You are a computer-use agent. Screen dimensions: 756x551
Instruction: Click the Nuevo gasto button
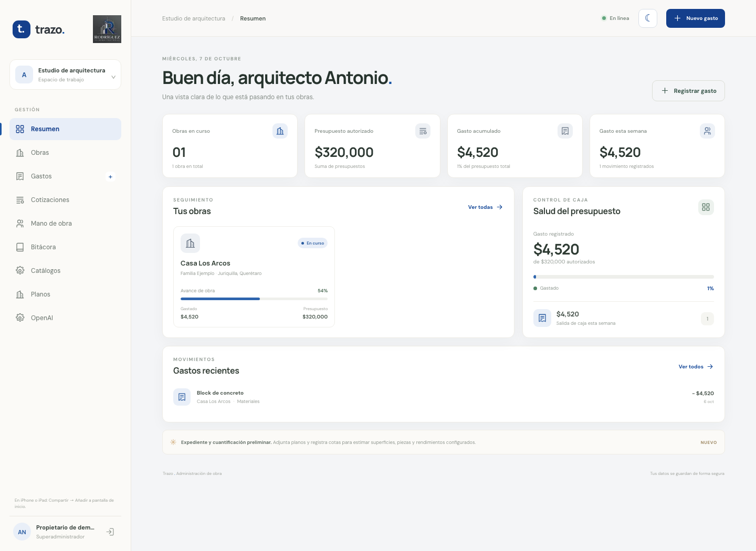coord(696,18)
